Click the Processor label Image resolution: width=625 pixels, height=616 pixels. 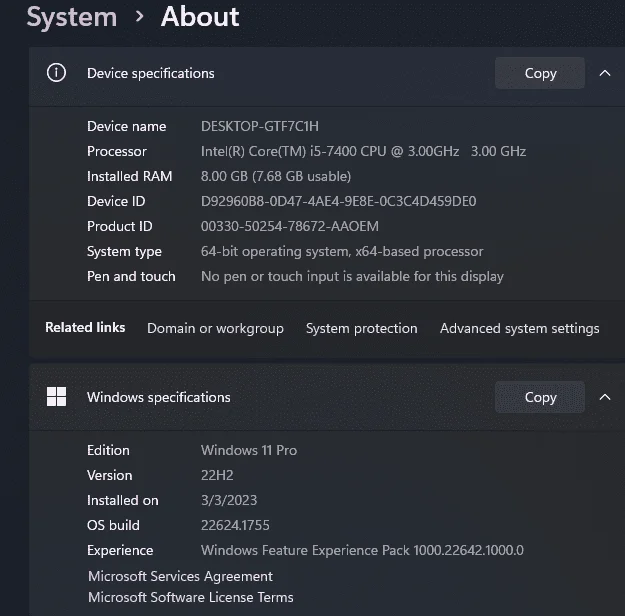(117, 152)
